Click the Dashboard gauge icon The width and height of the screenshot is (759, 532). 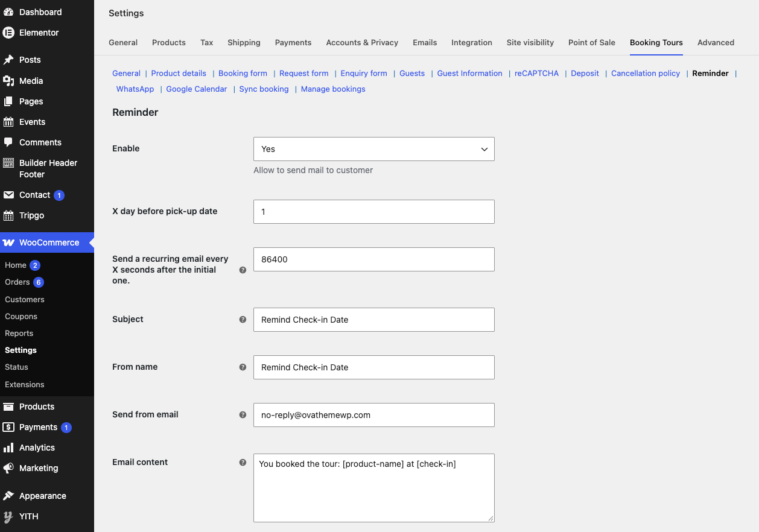(x=8, y=12)
